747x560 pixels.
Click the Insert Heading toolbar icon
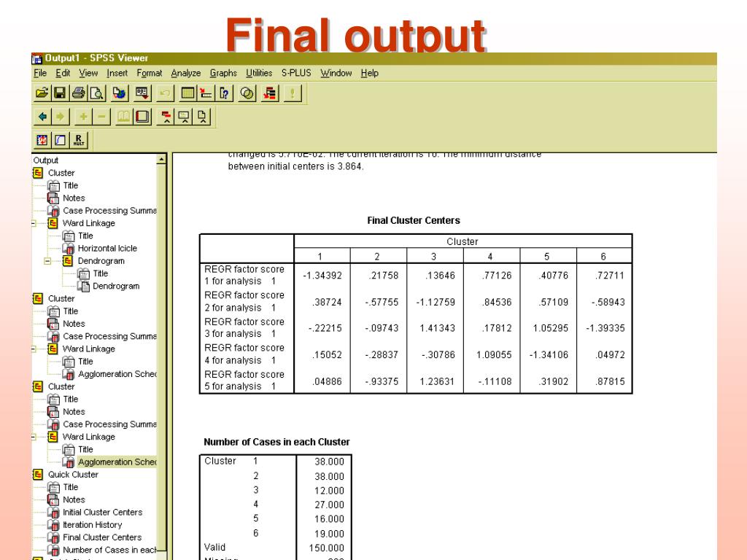click(166, 117)
